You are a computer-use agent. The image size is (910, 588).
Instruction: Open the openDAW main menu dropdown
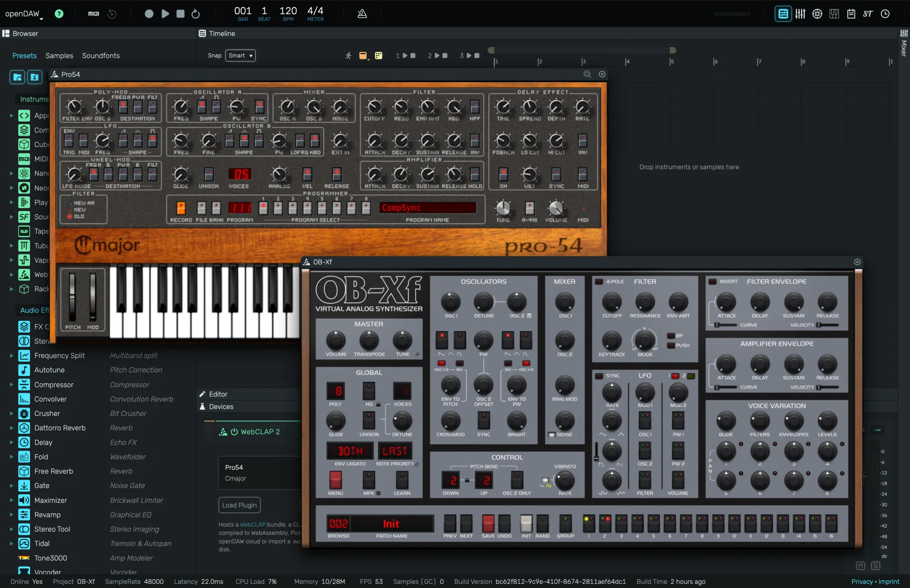click(x=24, y=14)
